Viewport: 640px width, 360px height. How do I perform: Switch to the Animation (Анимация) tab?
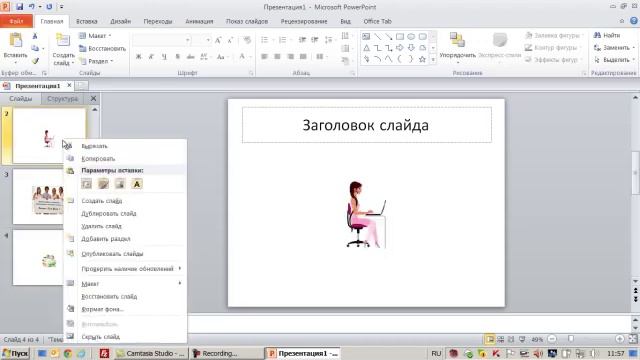pos(199,21)
